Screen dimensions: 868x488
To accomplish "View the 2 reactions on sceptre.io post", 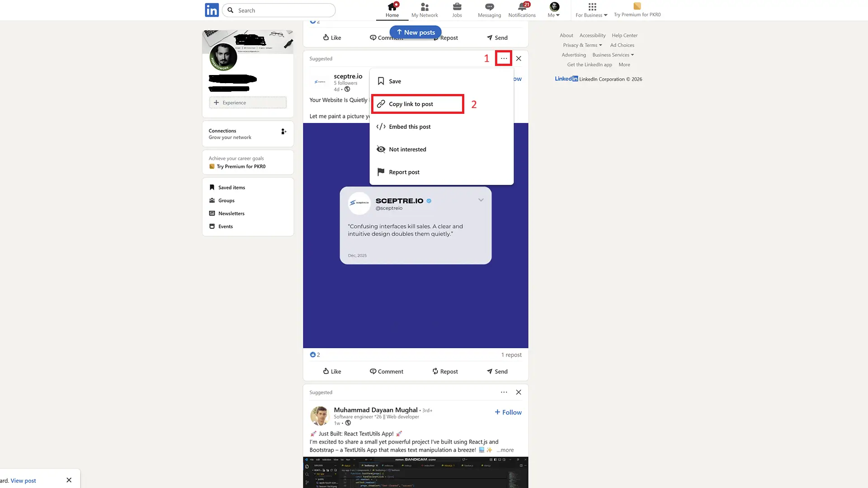I will [x=315, y=355].
